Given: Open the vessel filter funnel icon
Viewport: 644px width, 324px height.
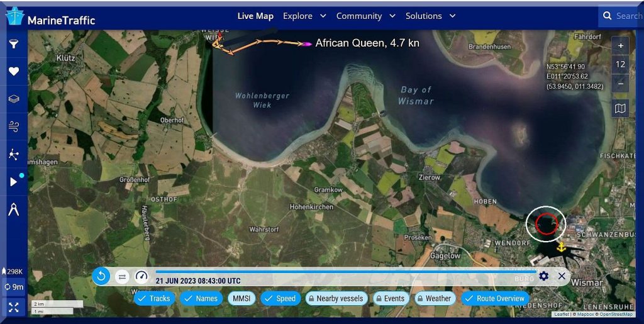Looking at the screenshot, I should (x=13, y=44).
